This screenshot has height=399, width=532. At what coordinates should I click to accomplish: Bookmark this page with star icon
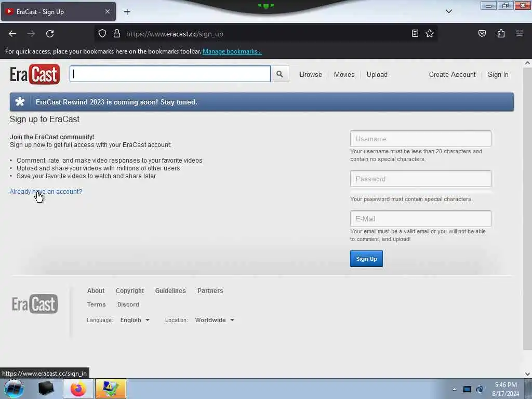[x=430, y=33]
